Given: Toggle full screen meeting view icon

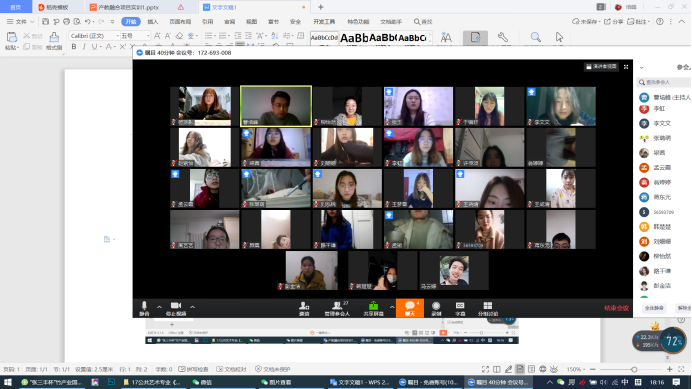Looking at the screenshot, I should pyautogui.click(x=626, y=67).
